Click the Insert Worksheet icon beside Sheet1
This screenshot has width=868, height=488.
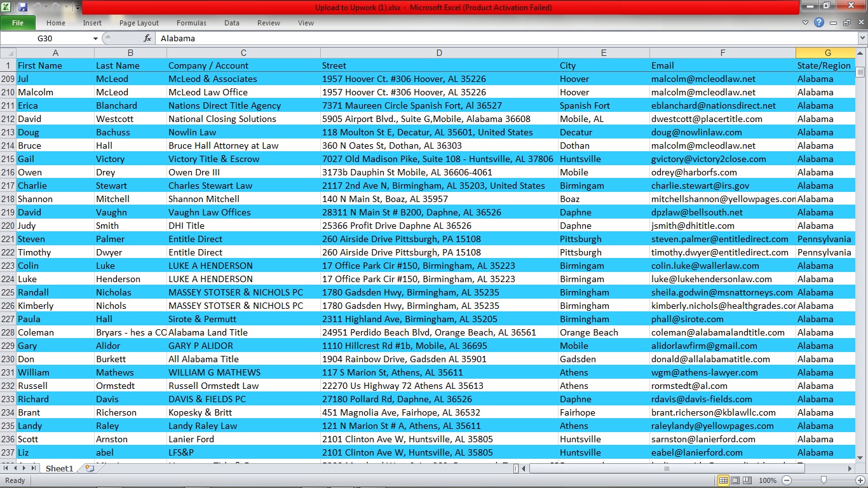(90, 468)
